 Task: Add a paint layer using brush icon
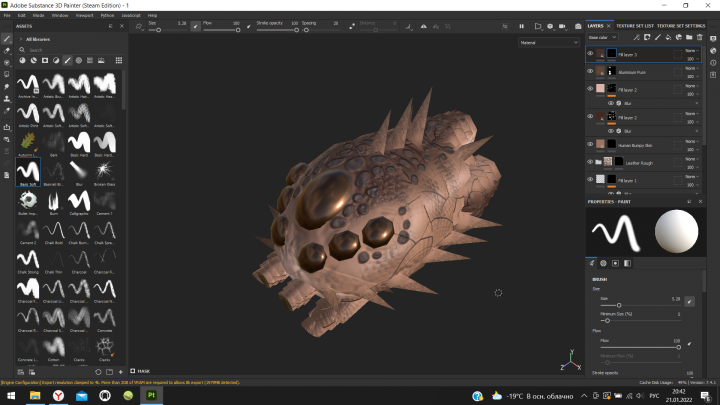tap(658, 37)
